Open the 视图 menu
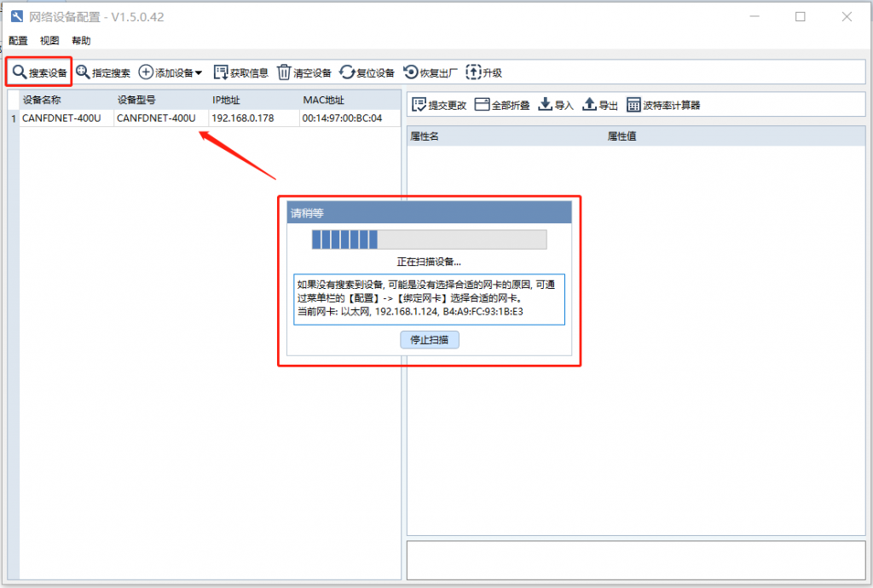The height and width of the screenshot is (588, 873). (49, 41)
